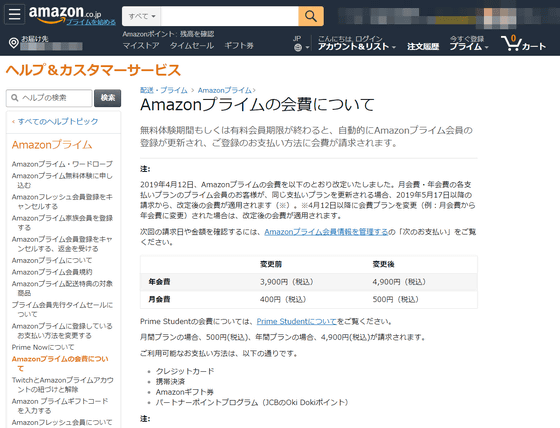The width and height of the screenshot is (560, 428).
Task: Open the タイムセール menu item
Action: (x=192, y=46)
